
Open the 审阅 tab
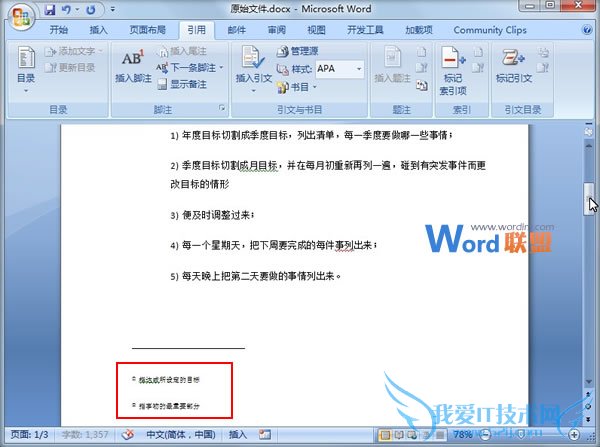point(277,30)
